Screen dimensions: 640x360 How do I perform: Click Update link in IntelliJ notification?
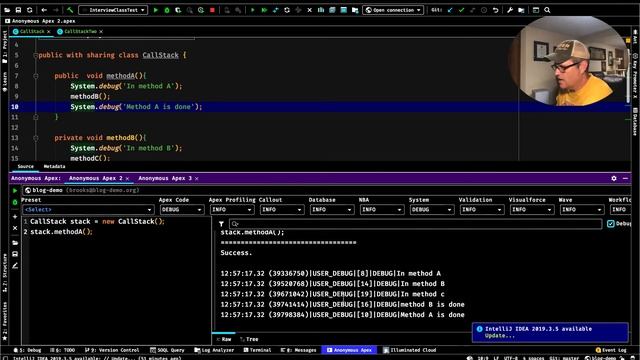500,336
